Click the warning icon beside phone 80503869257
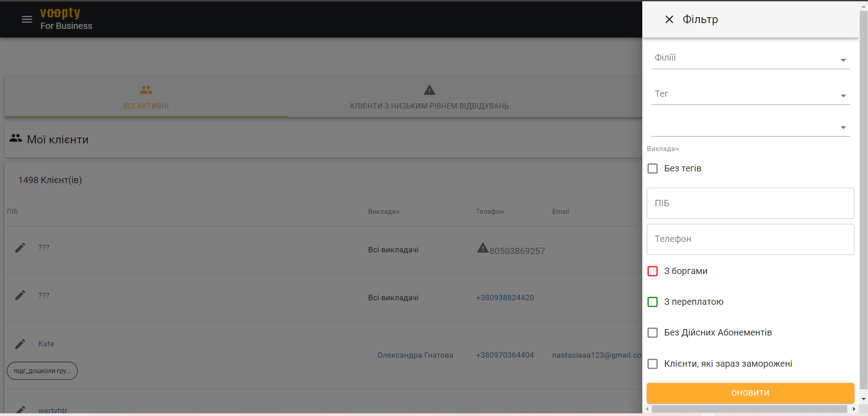The width and height of the screenshot is (868, 416). [483, 248]
